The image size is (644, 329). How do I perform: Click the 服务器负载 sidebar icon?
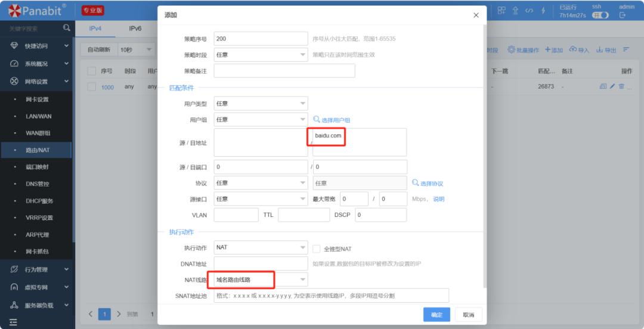click(14, 305)
